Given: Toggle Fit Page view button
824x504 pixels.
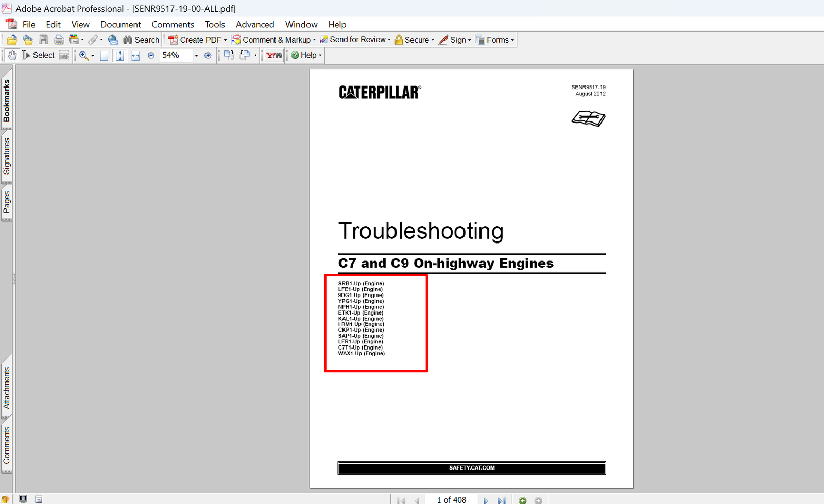Looking at the screenshot, I should 120,56.
